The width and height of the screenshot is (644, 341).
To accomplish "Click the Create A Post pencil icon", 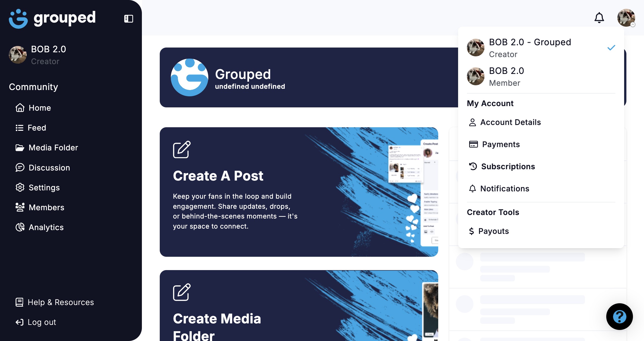I will click(x=182, y=149).
